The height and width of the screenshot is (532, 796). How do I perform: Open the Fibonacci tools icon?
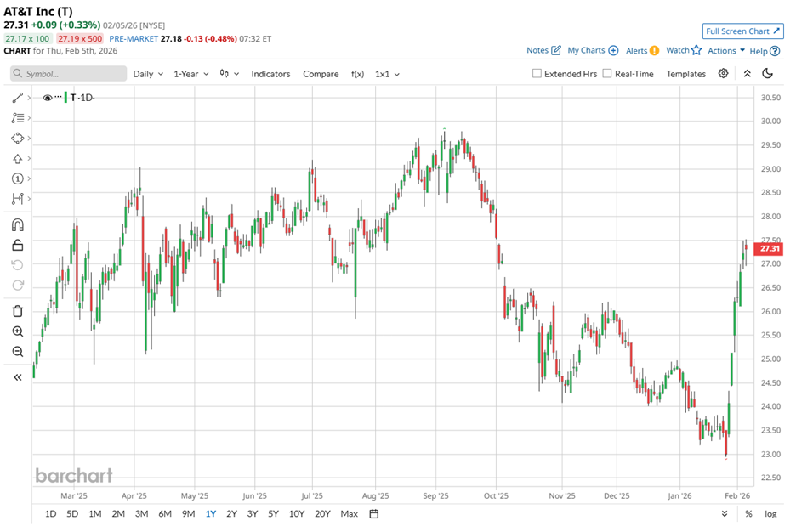coord(17,117)
